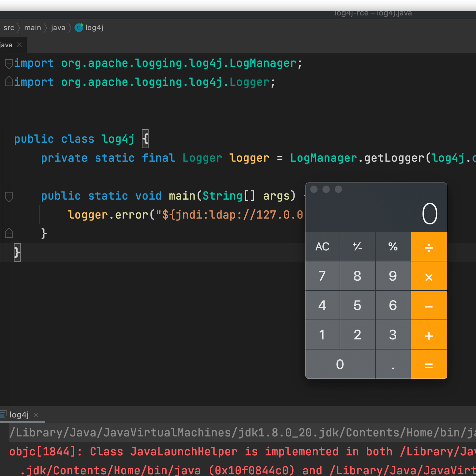This screenshot has height=476, width=476.
Task: Select the multiply operator in Calculator
Action: tap(429, 276)
